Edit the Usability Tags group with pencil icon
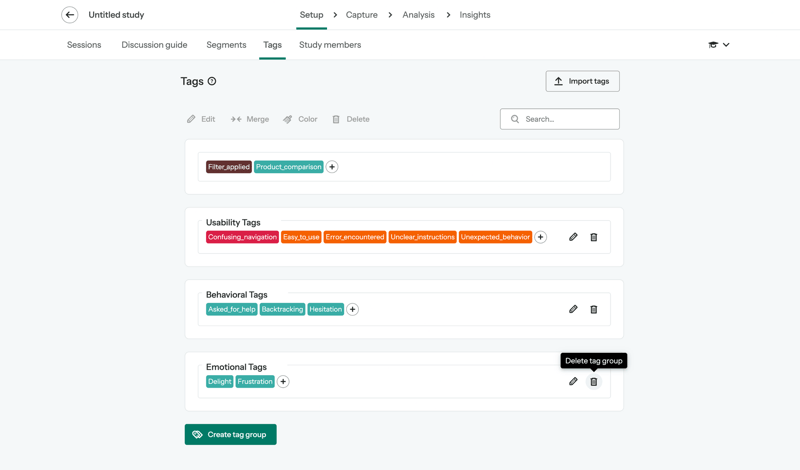The width and height of the screenshot is (800, 470). point(573,237)
